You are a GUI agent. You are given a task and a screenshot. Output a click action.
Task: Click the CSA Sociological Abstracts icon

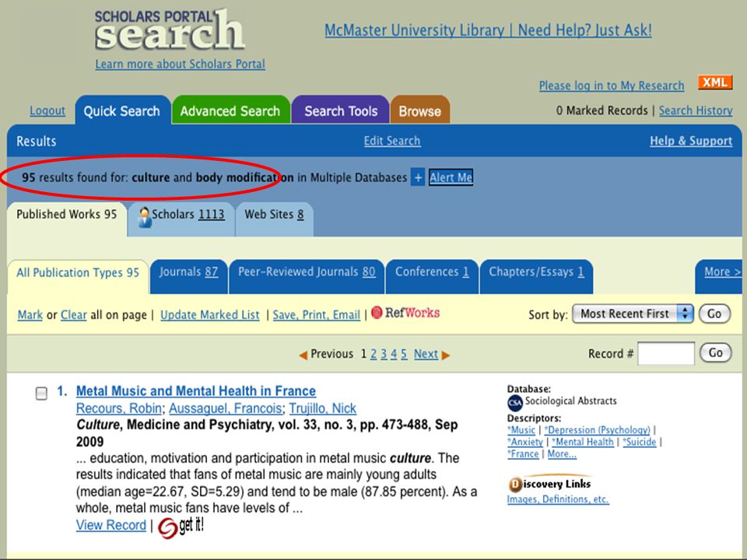tap(515, 403)
